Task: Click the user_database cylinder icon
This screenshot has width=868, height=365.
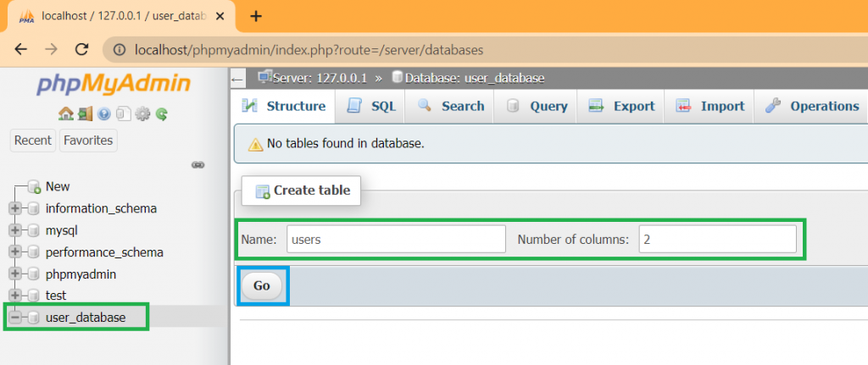Action: 33,318
